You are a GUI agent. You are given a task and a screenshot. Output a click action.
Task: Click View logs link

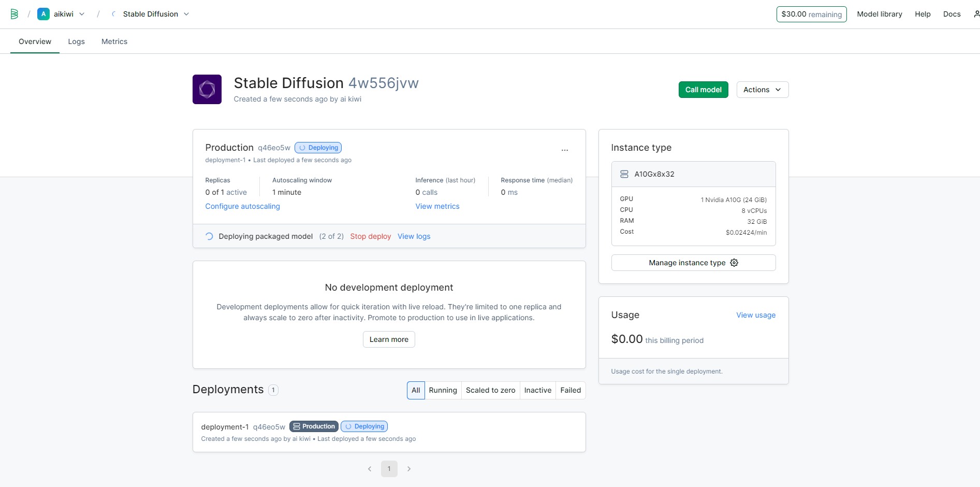coord(414,236)
